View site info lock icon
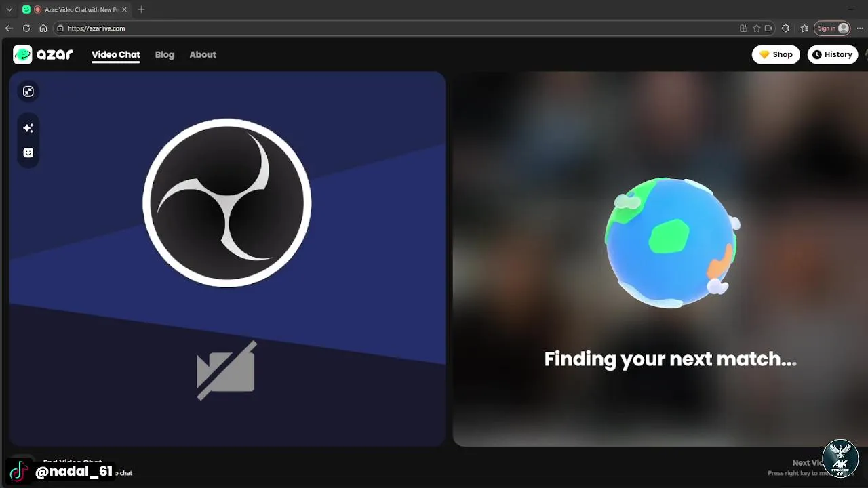868x488 pixels. click(60, 28)
